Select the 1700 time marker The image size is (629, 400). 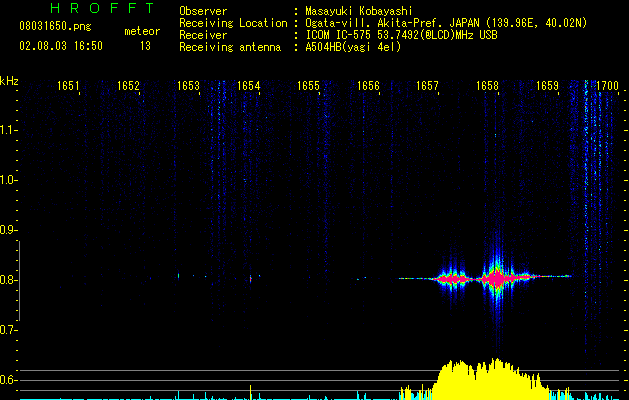pos(607,87)
